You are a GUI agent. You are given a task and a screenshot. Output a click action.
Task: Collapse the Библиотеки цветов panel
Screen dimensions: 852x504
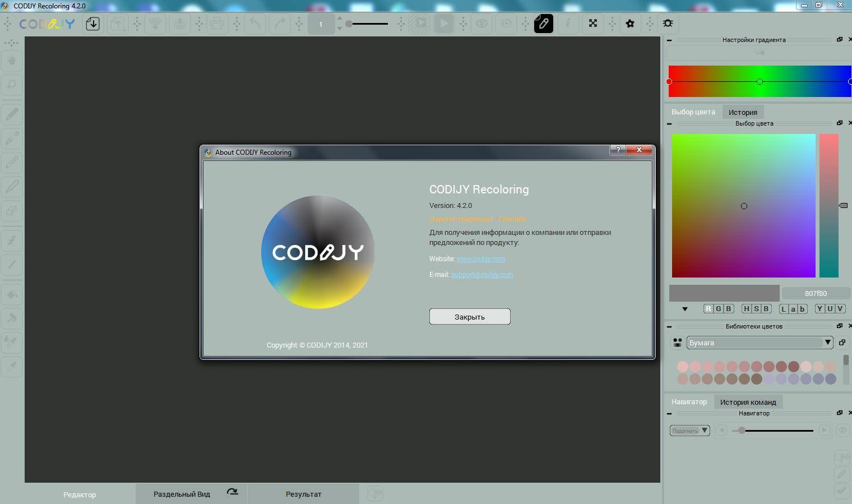pos(669,326)
